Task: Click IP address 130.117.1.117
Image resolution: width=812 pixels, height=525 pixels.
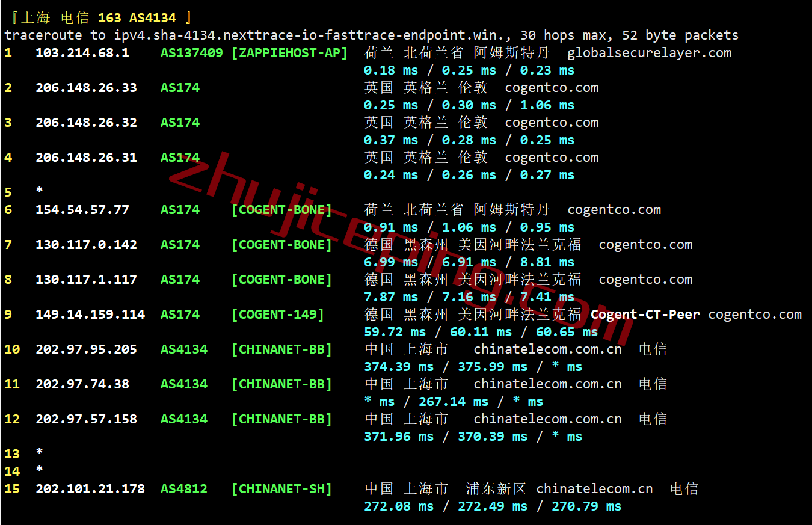Action: pyautogui.click(x=86, y=280)
